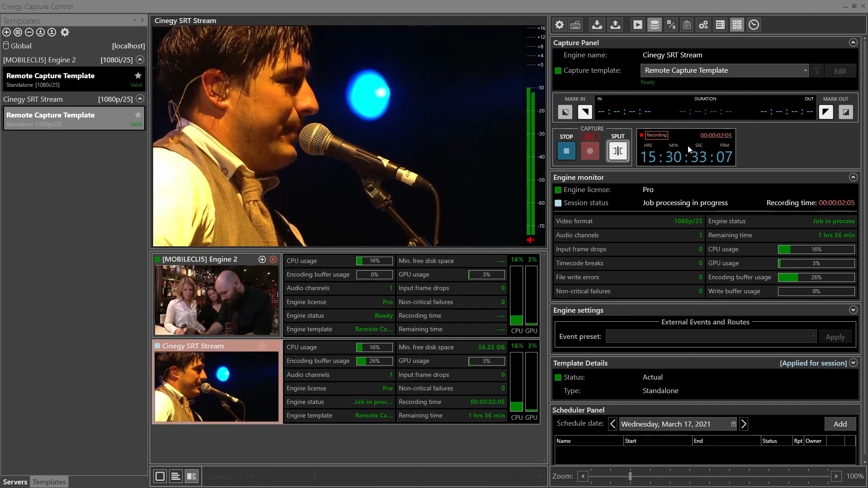Set mark-in point button
The height and width of the screenshot is (488, 868).
pos(585,112)
